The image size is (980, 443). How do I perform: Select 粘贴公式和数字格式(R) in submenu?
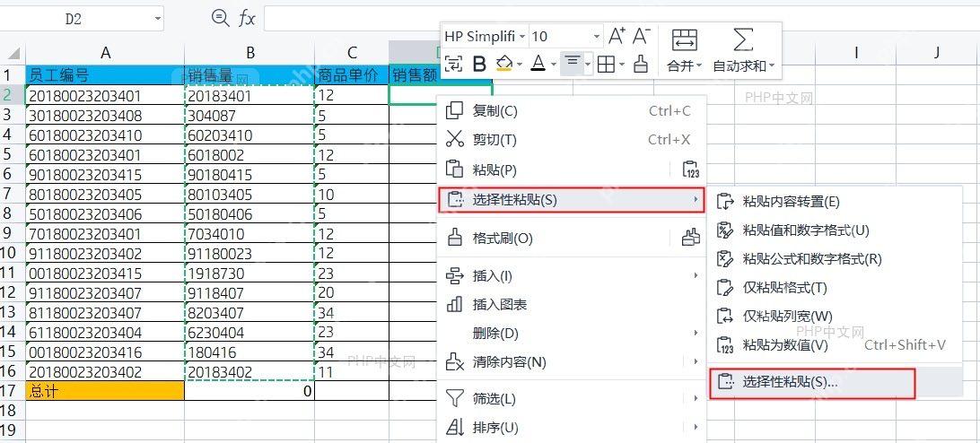[x=836, y=258]
